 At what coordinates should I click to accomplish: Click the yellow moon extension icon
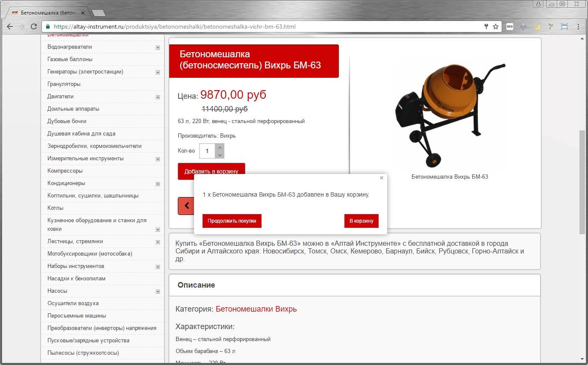537,26
